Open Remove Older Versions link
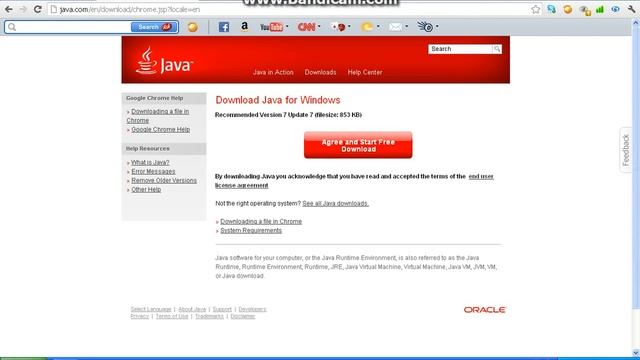This screenshot has width=640, height=360. (x=164, y=180)
